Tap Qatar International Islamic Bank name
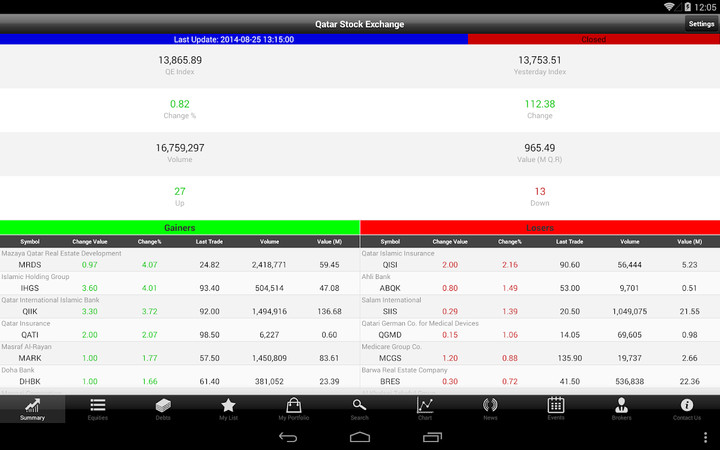Screen dimensions: 720x450 click(51, 300)
